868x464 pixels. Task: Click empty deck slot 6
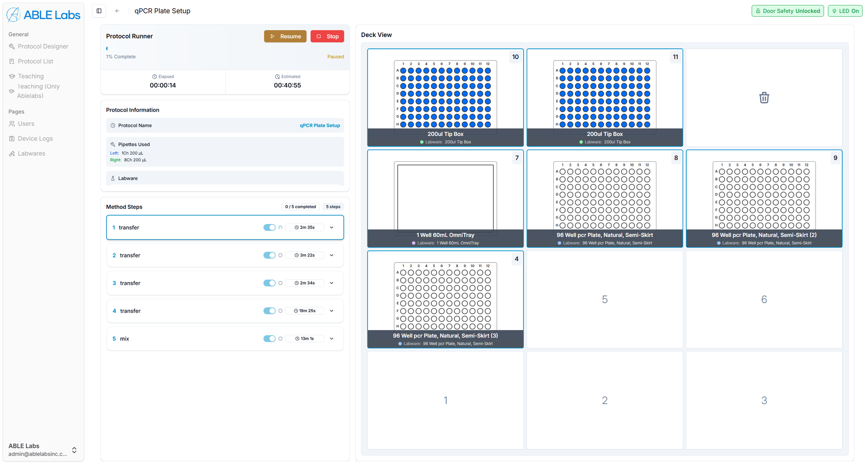764,300
